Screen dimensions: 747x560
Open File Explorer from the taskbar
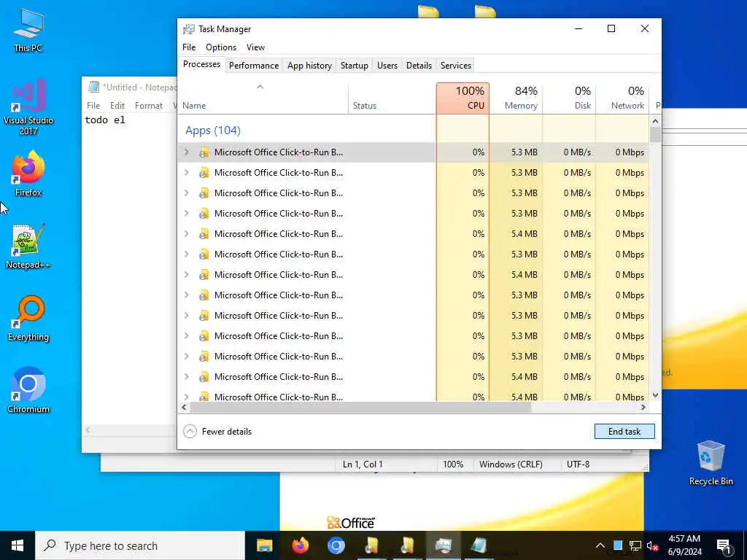264,545
